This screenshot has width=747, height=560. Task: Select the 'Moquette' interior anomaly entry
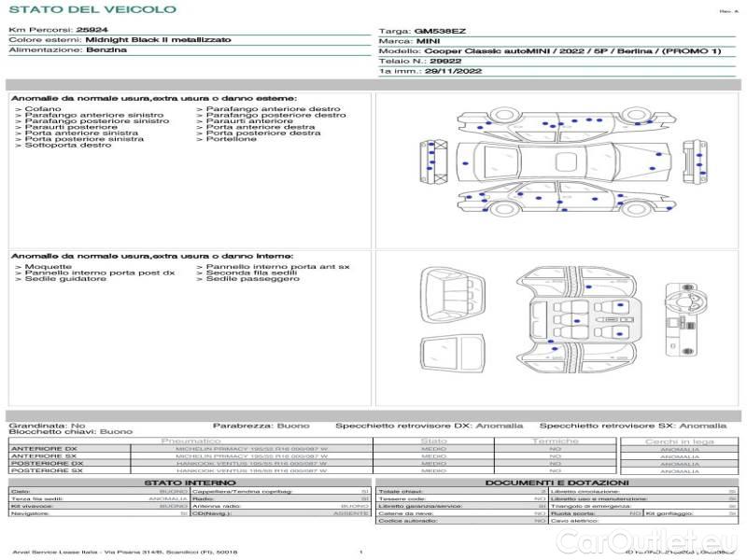coord(47,267)
